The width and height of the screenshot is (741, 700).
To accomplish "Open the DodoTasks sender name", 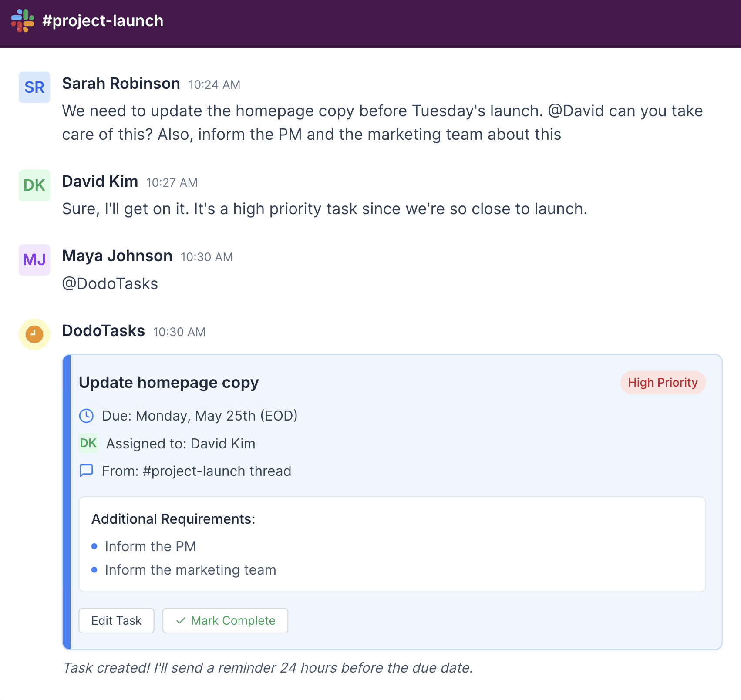I will tap(104, 331).
